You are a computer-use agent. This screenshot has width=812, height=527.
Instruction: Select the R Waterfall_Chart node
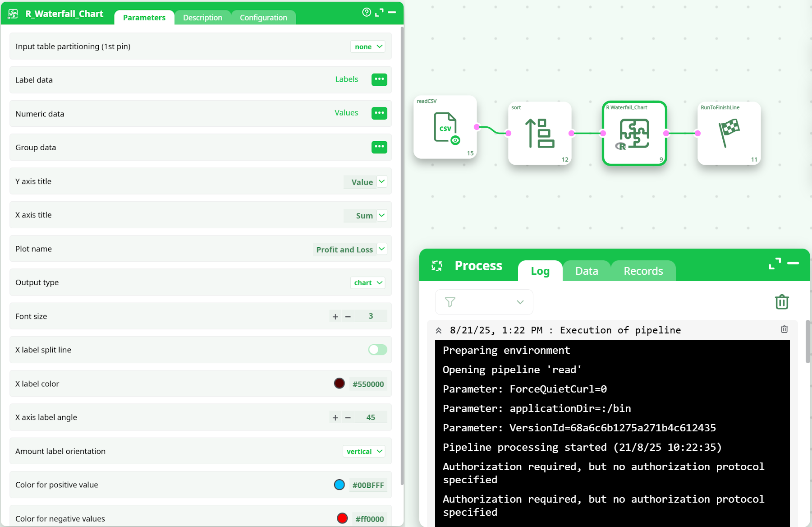pos(634,133)
